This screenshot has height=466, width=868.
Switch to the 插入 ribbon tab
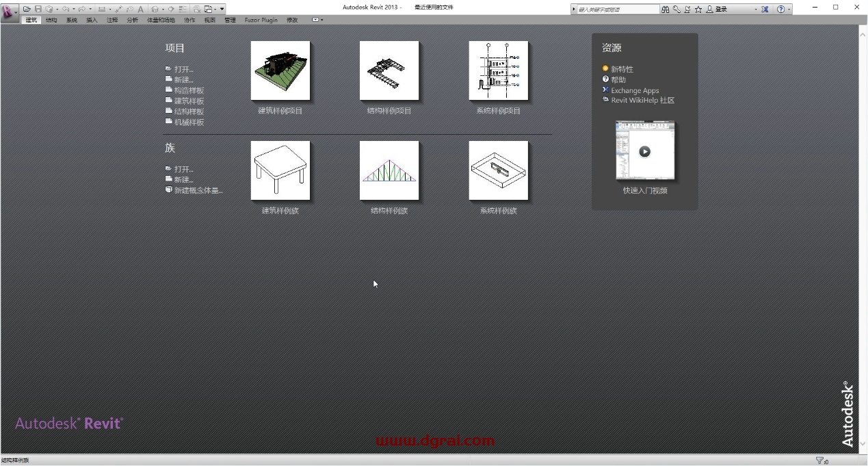[x=92, y=20]
